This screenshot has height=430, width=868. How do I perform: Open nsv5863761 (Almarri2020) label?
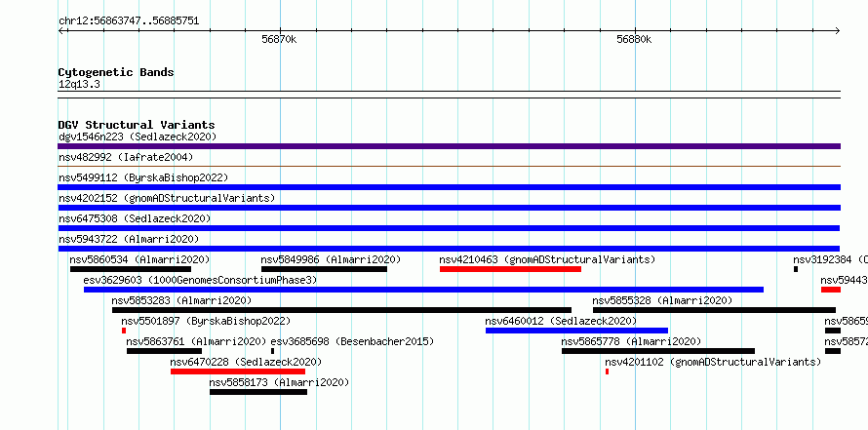(196, 341)
